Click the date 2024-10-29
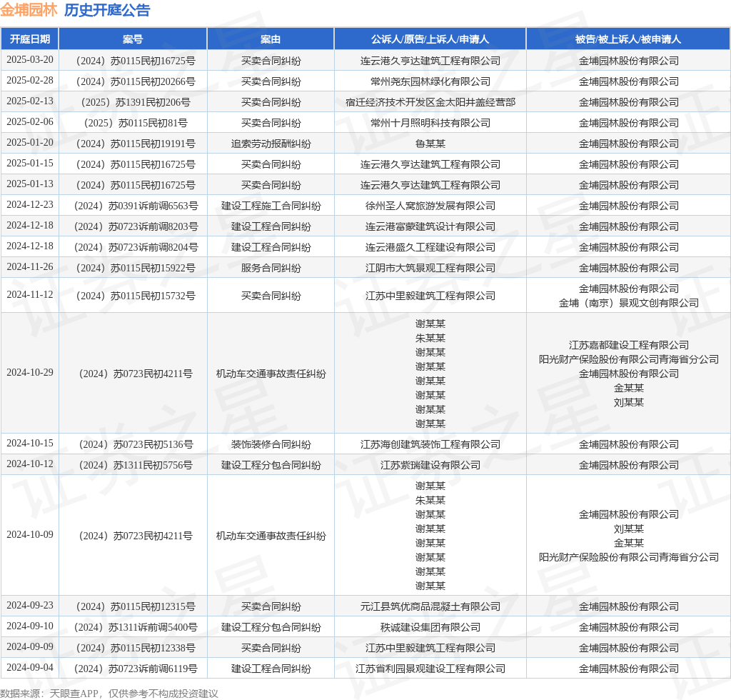This screenshot has height=700, width=731. (x=30, y=373)
